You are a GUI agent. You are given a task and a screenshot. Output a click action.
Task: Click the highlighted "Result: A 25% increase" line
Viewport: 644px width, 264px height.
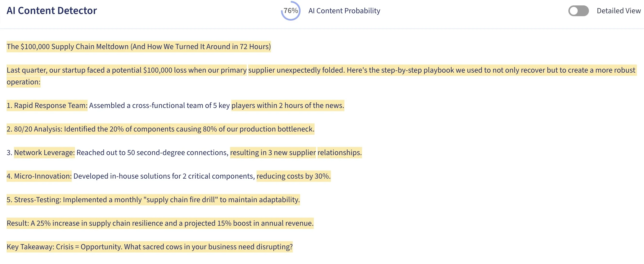pyautogui.click(x=160, y=223)
